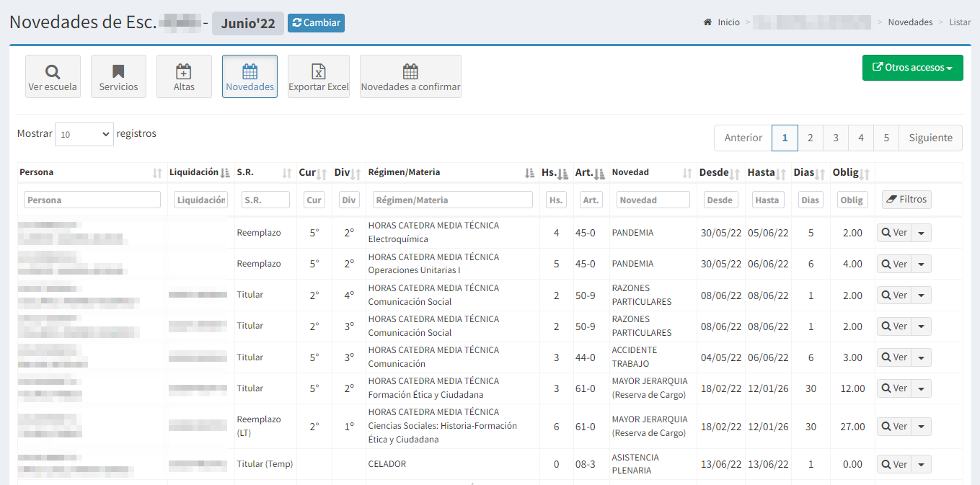The image size is (980, 485).
Task: Go to page 2
Action: point(811,138)
